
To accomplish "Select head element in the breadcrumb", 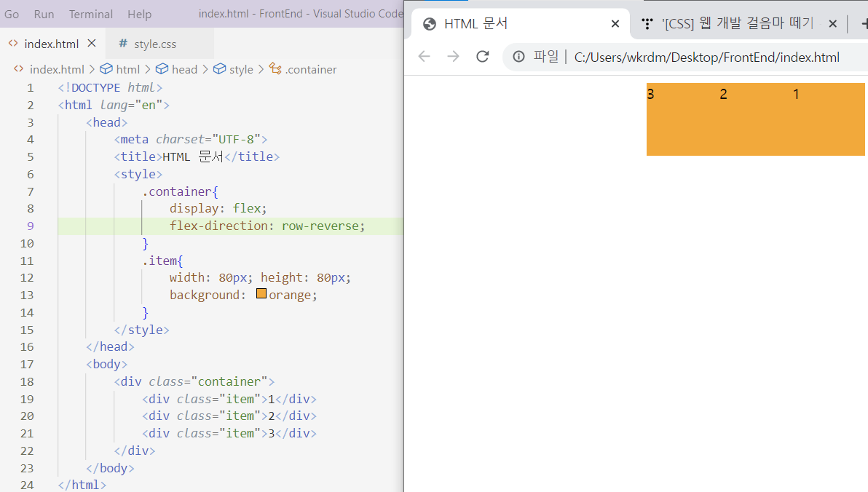I will 184,69.
